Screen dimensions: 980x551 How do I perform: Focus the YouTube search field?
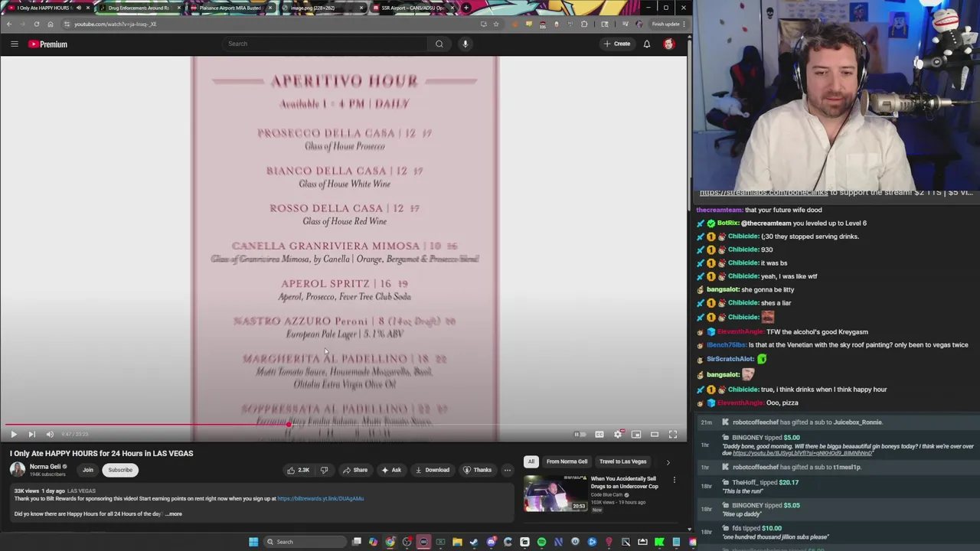(325, 44)
